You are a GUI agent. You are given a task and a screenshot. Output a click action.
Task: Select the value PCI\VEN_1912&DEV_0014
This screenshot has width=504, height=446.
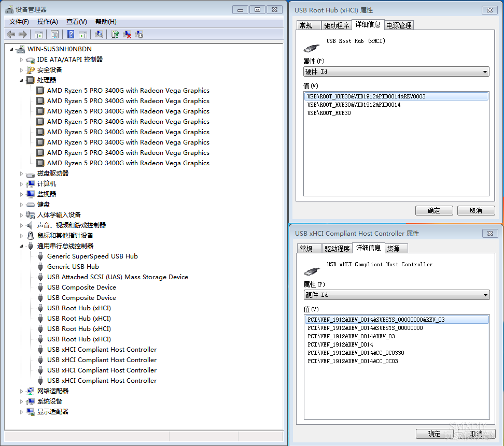(x=340, y=344)
